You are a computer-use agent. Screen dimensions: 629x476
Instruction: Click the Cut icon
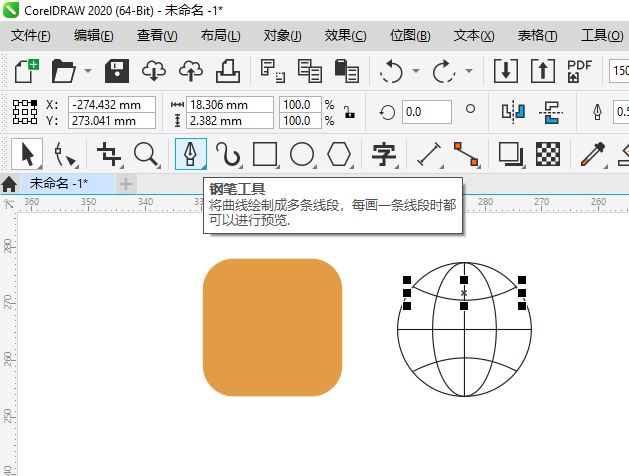pyautogui.click(x=273, y=71)
